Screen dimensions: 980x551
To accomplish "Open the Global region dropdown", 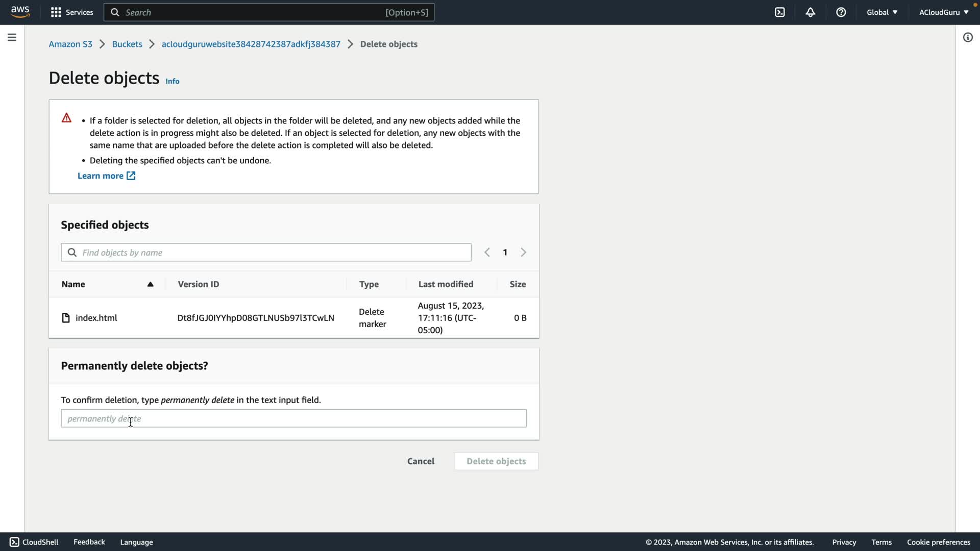I will click(881, 12).
